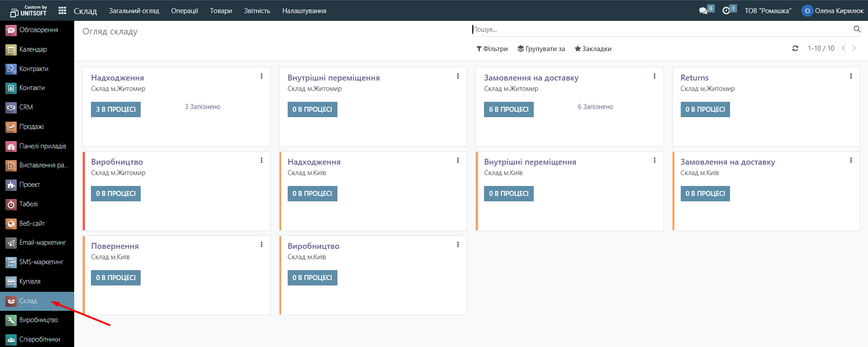Open the chat messages icon in header
The image size is (868, 347).
coord(703,10)
